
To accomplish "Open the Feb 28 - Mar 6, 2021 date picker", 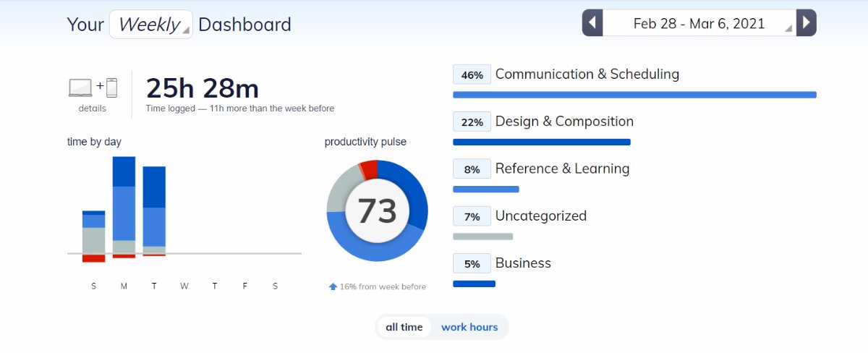I will tap(699, 23).
